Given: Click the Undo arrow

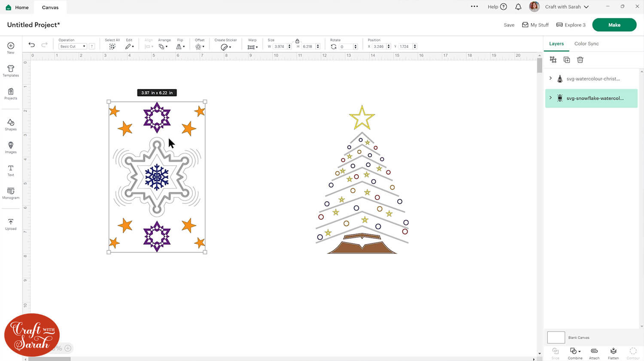Looking at the screenshot, I should coord(32,45).
